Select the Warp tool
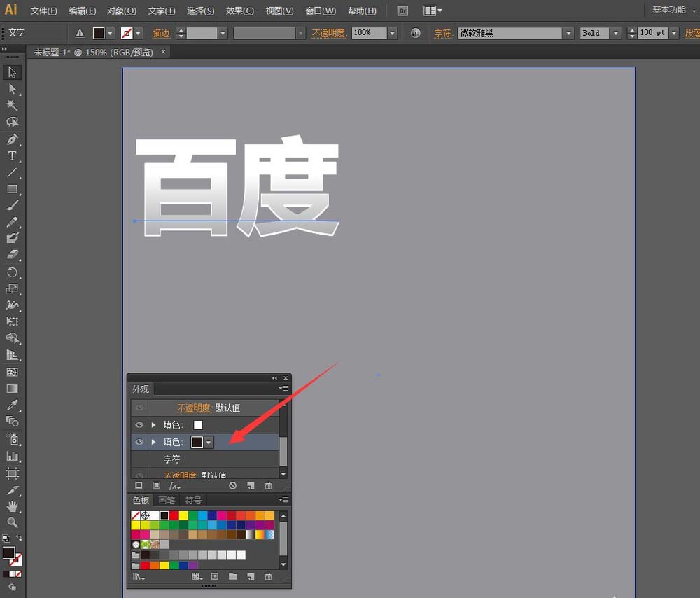The width and height of the screenshot is (700, 598). tap(12, 305)
